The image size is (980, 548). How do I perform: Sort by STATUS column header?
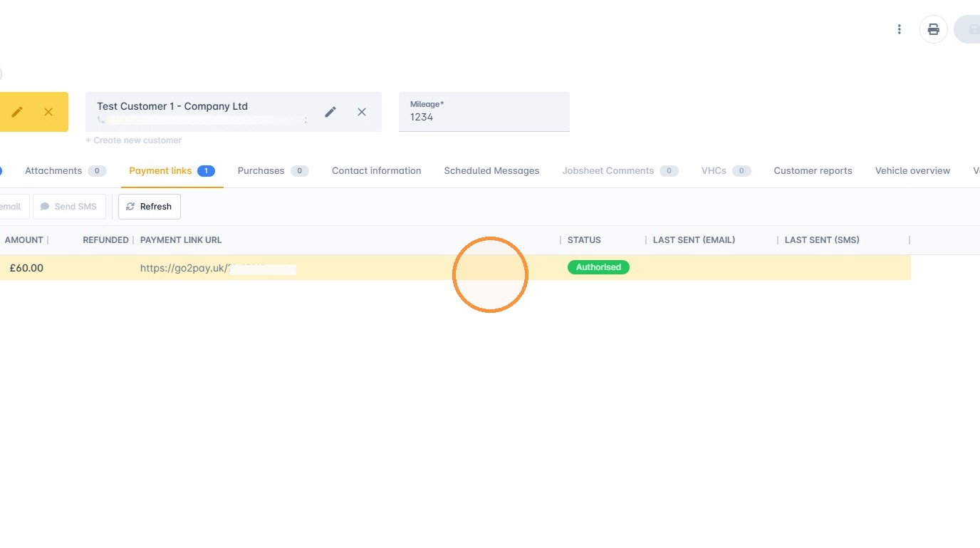(x=584, y=240)
